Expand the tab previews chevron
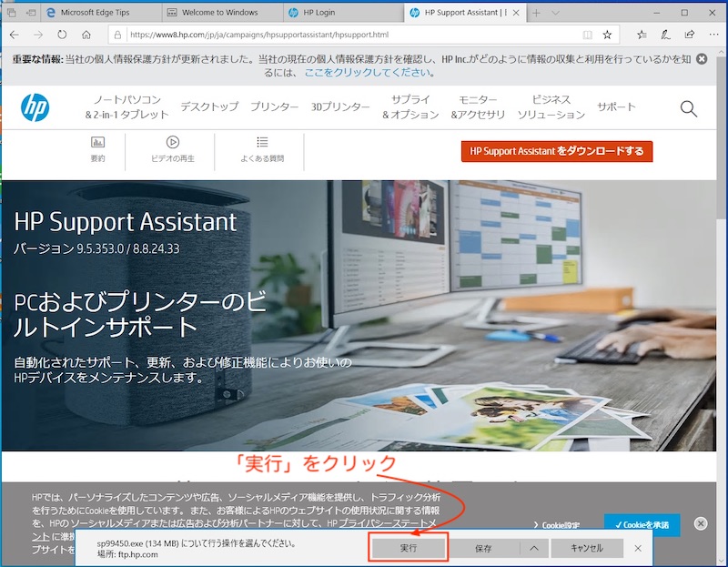Image resolution: width=728 pixels, height=567 pixels. pyautogui.click(x=555, y=13)
